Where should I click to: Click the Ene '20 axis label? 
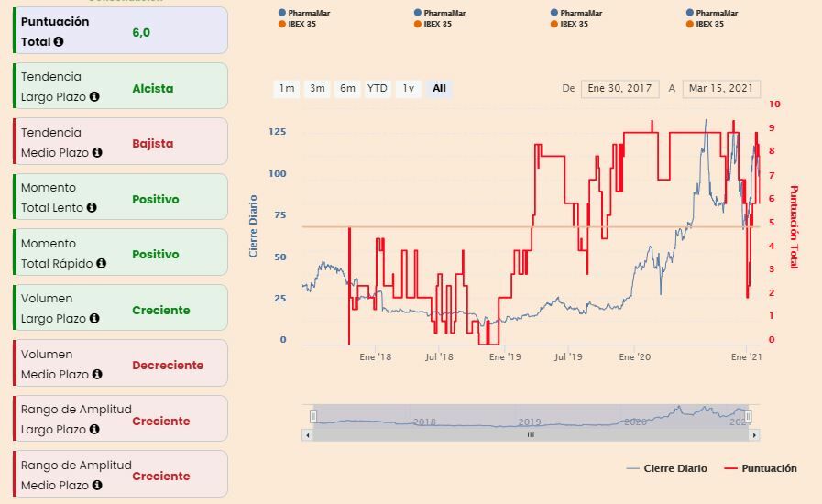click(x=634, y=357)
